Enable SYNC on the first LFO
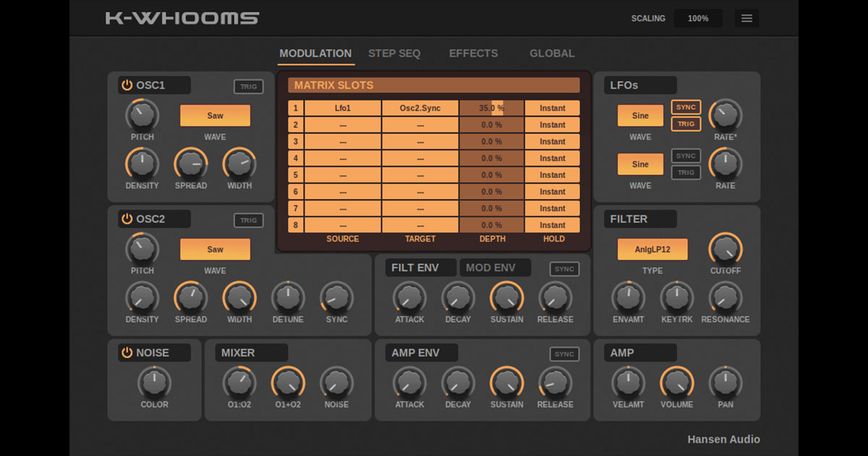The height and width of the screenshot is (456, 868). [685, 106]
